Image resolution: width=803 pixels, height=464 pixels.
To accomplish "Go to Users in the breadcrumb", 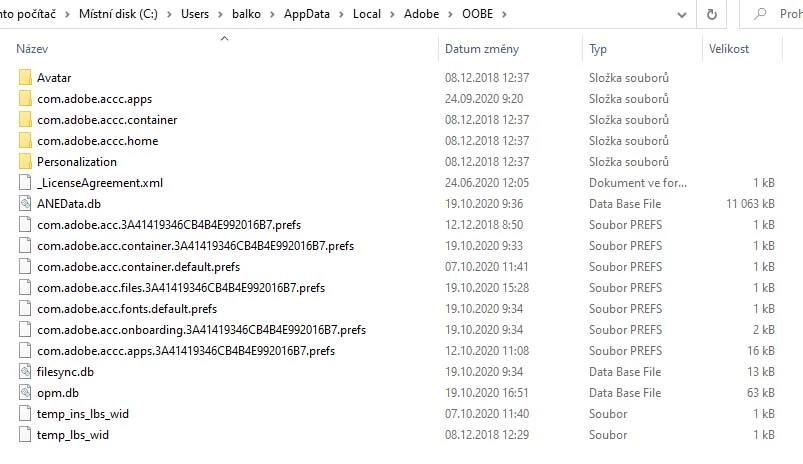I will click(x=195, y=14).
